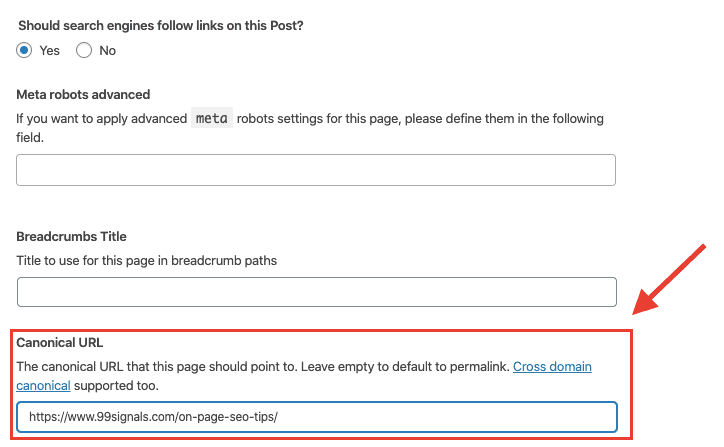
Task: Click inside the Canonical URL input box
Action: pyautogui.click(x=317, y=417)
